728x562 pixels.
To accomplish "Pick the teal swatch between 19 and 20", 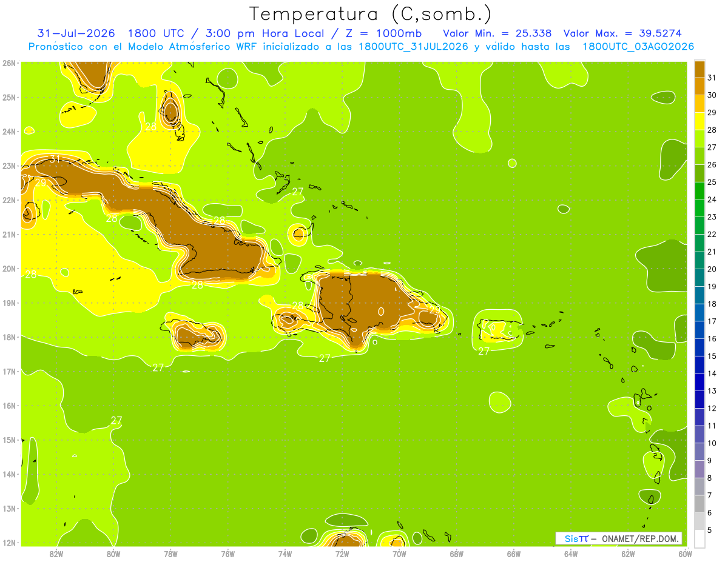I will click(x=699, y=278).
